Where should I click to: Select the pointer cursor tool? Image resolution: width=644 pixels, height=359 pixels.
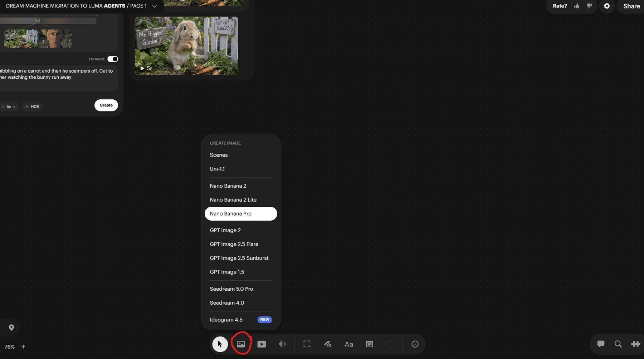[x=220, y=344]
